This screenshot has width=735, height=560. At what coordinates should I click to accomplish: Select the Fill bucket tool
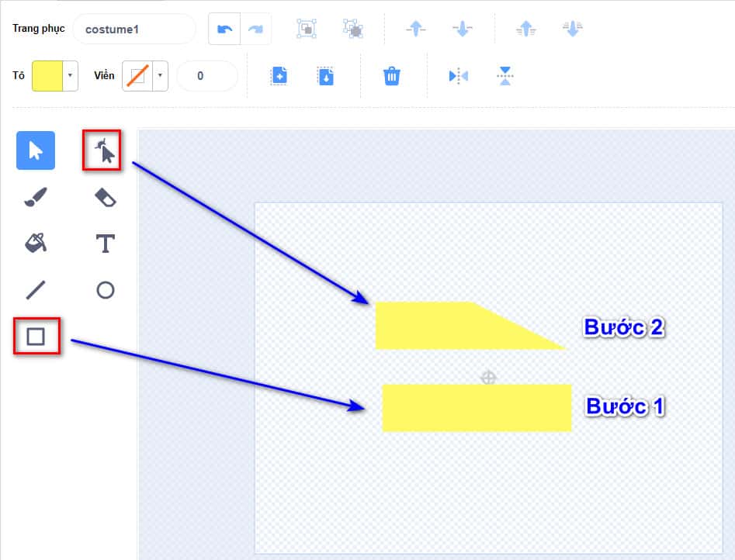point(36,244)
